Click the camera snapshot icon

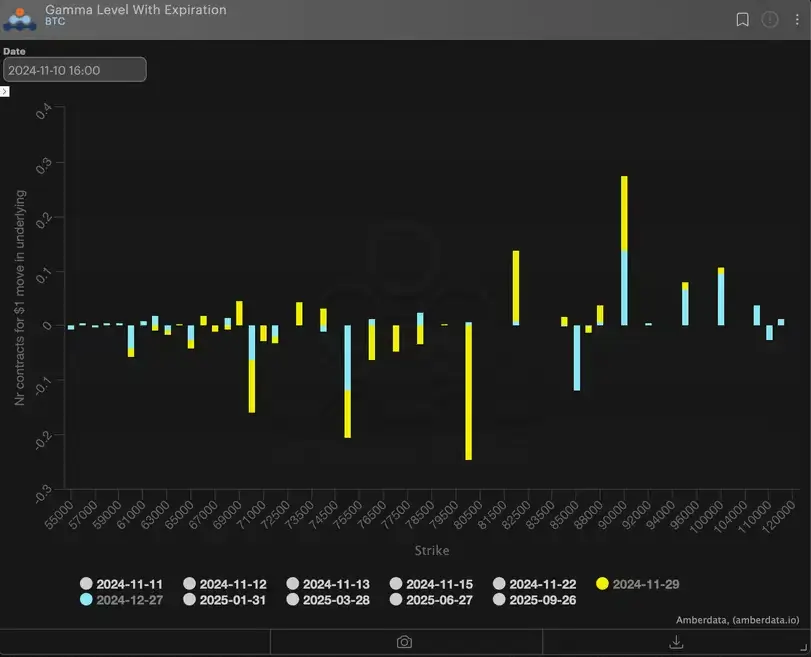(x=405, y=642)
